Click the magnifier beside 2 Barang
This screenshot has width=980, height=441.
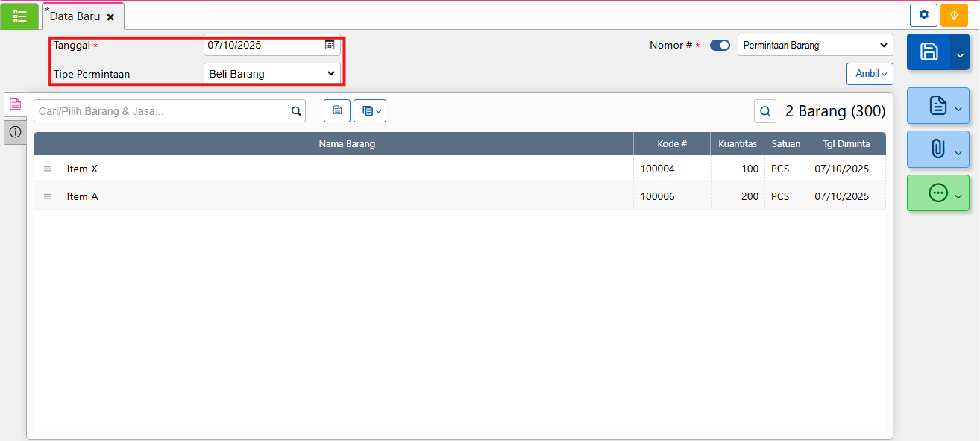point(764,111)
